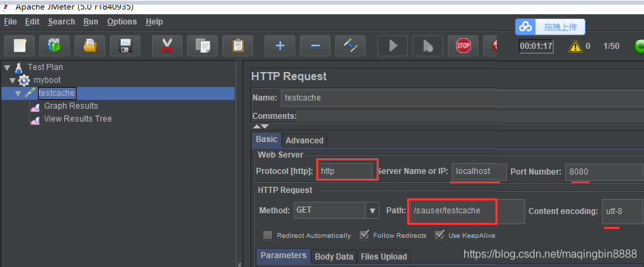Select the Parameters tab
Image resolution: width=644 pixels, height=267 pixels.
click(284, 256)
